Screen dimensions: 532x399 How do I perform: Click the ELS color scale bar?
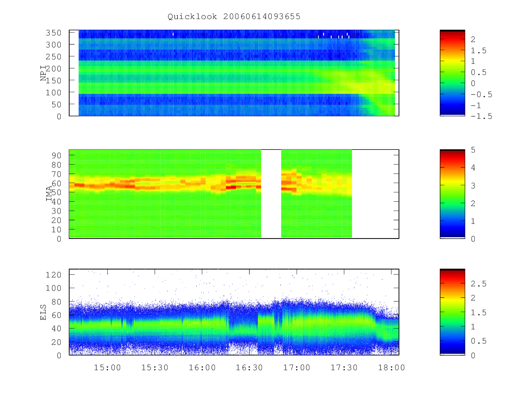pos(452,312)
